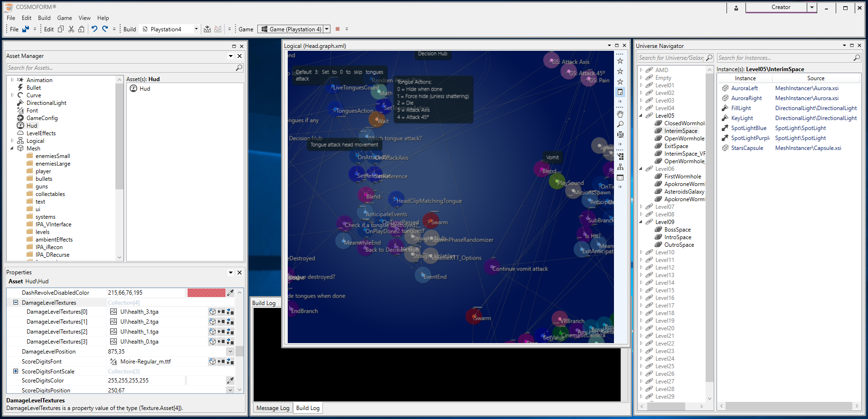Click the save icon in File toolbar
The image size is (868, 419).
(26, 29)
